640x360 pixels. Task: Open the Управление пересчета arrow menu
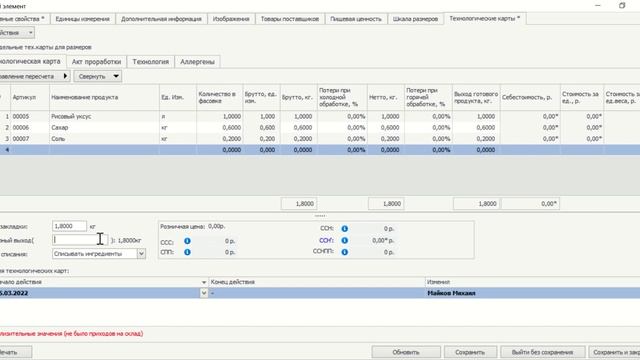pyautogui.click(x=65, y=76)
